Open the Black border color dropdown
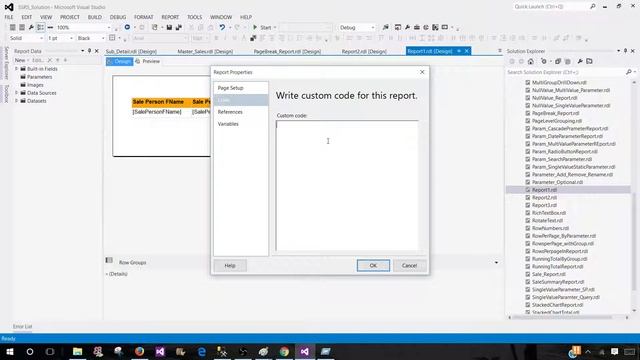640x360 pixels. pos(103,38)
